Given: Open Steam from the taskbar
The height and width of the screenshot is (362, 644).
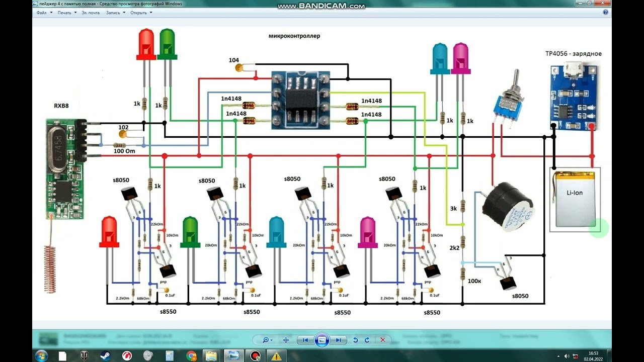Looking at the screenshot, I should tap(106, 356).
